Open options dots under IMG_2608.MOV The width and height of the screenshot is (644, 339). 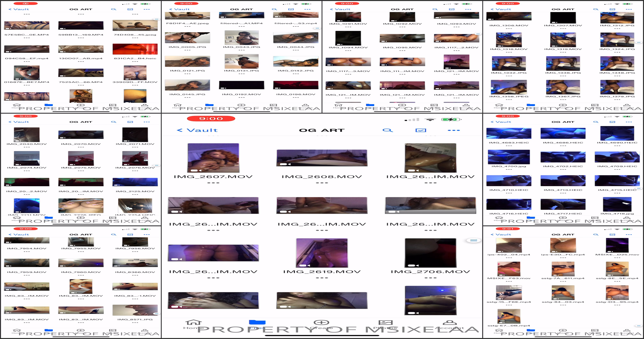[x=322, y=183]
